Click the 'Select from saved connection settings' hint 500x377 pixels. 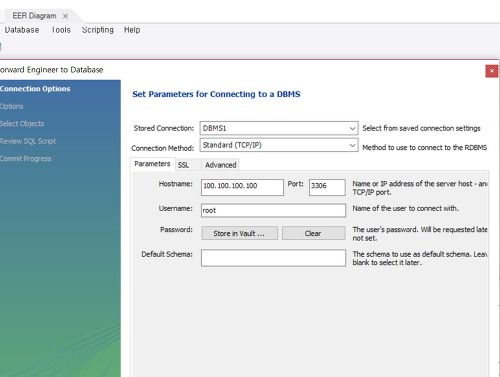tap(421, 128)
